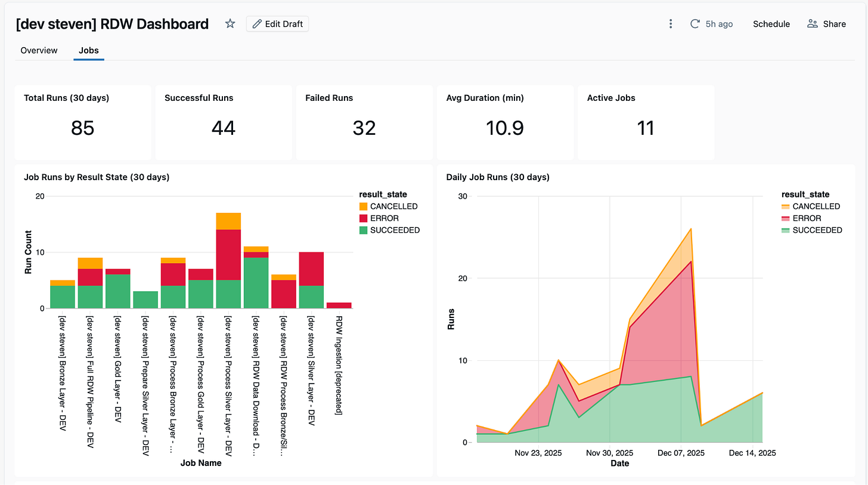Click the SUCCEEDED green swatch in bar chart legend
Viewport: 868px width, 485px height.
coord(363,230)
